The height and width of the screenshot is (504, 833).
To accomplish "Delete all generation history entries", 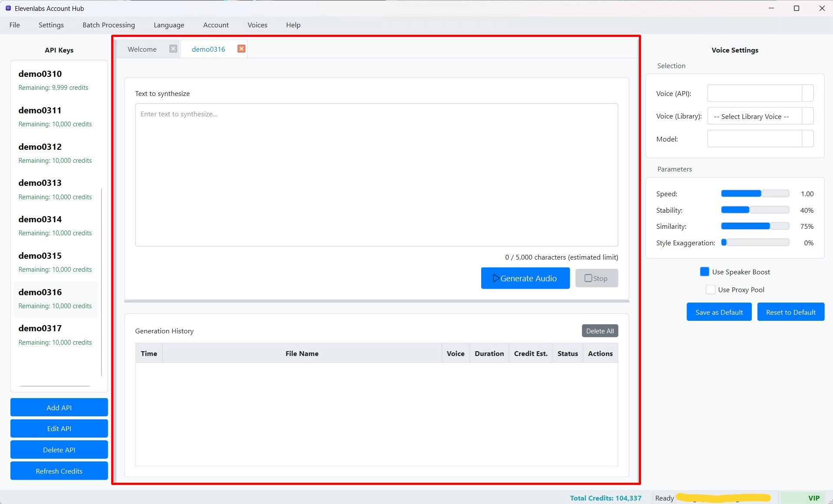I will tap(600, 331).
